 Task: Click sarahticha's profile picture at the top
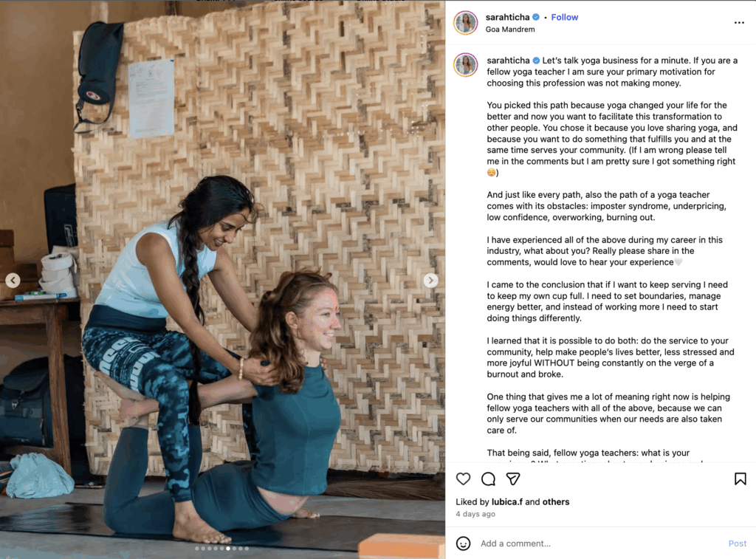(465, 22)
